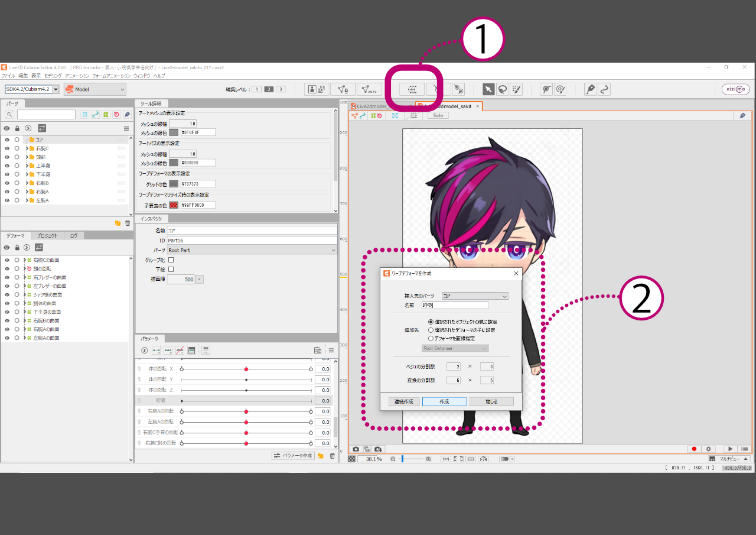
Task: Click the 作成 button in dialog
Action: coord(444,401)
